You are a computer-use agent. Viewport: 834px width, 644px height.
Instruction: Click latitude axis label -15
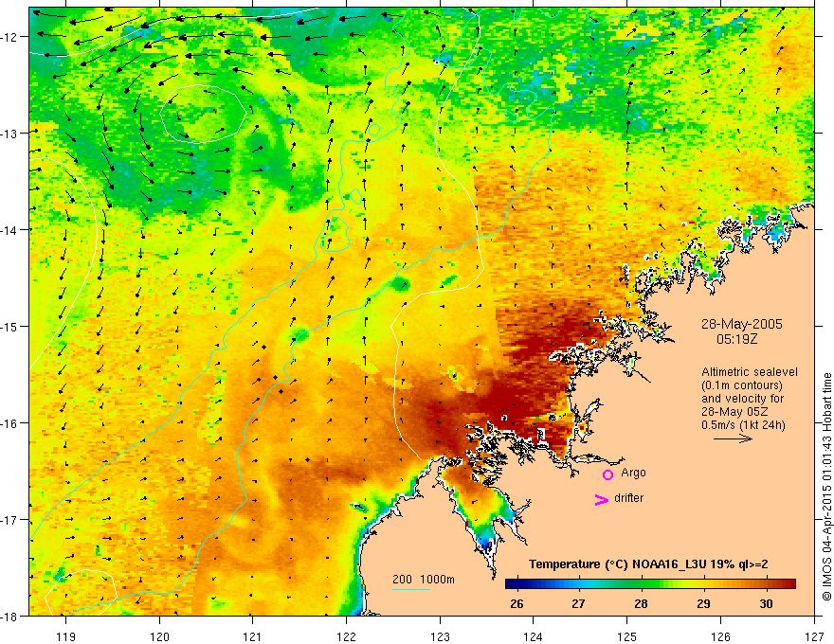[10, 327]
